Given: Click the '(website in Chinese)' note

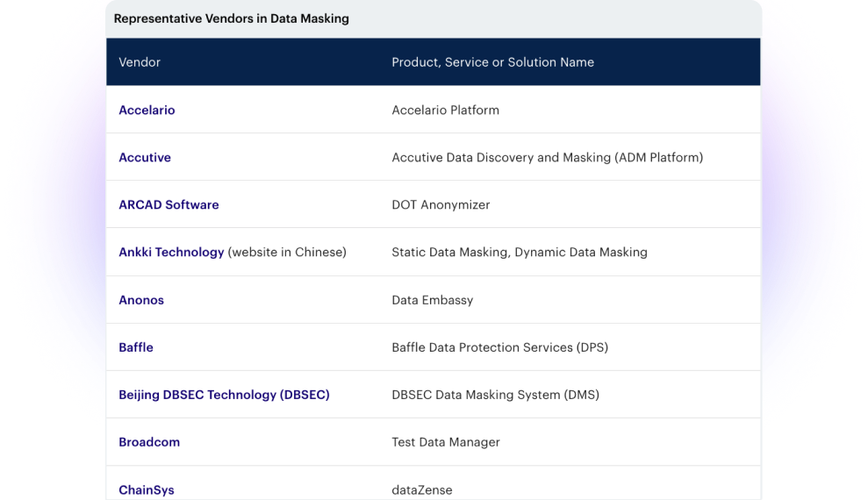Looking at the screenshot, I should [287, 253].
